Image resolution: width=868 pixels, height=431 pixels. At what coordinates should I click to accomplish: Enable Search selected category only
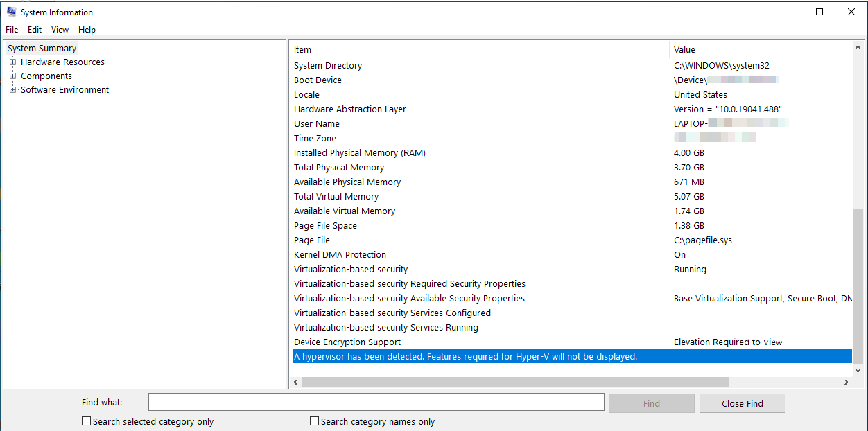point(87,421)
